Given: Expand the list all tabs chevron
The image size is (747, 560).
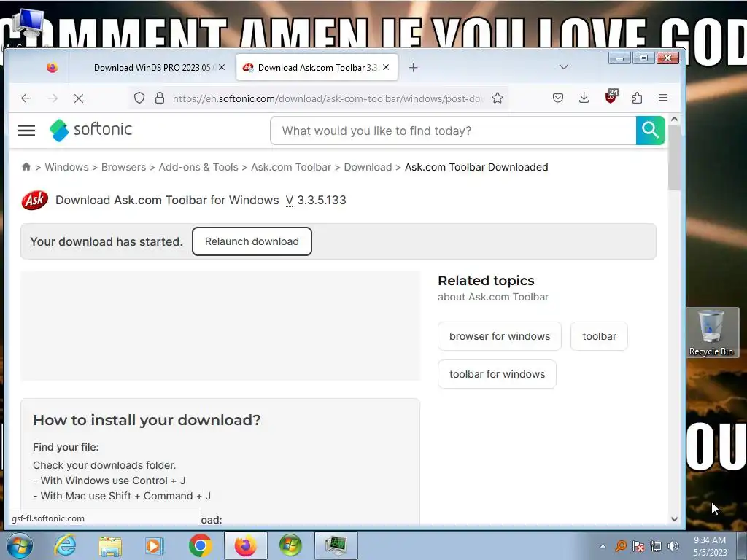Looking at the screenshot, I should pyautogui.click(x=564, y=67).
